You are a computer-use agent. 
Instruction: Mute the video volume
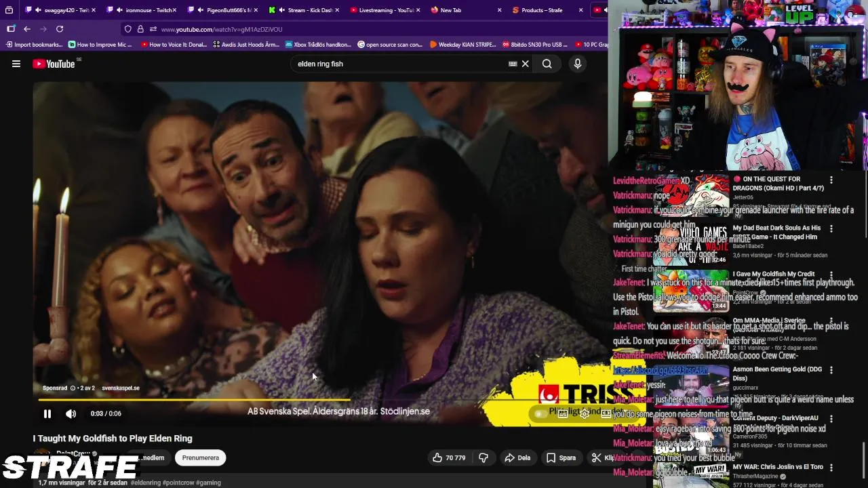coord(71,413)
